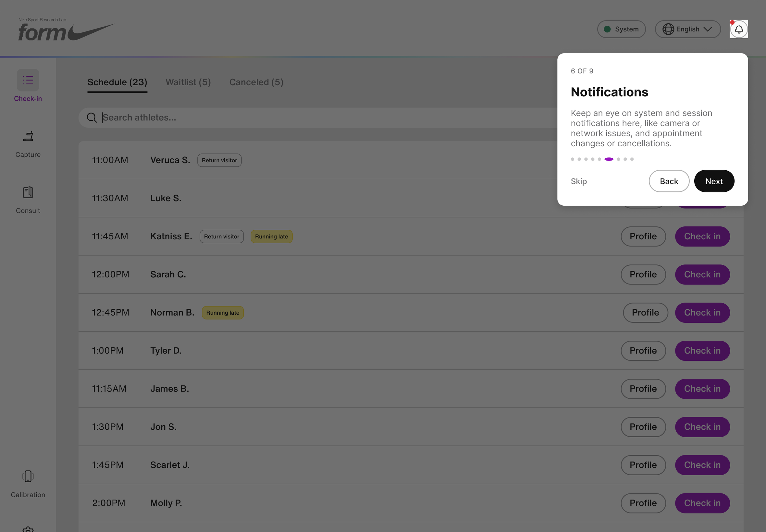Check in Norman B.
The height and width of the screenshot is (532, 766).
(x=702, y=313)
